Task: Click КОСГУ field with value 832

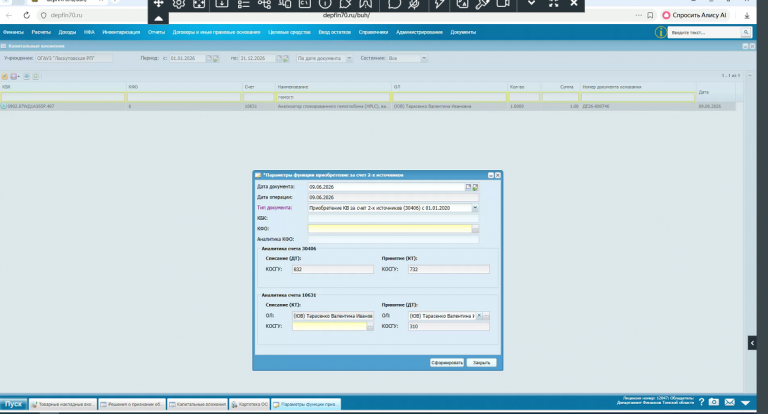Action: [x=333, y=269]
